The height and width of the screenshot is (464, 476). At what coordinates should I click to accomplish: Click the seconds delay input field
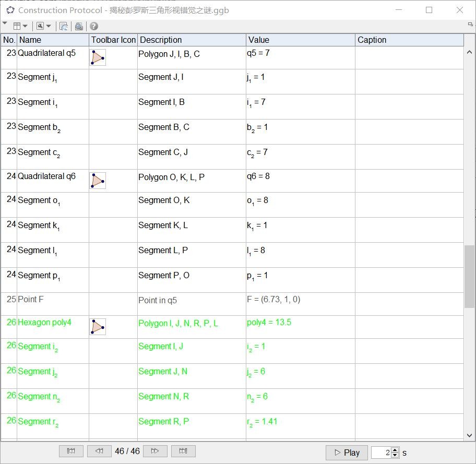point(380,453)
